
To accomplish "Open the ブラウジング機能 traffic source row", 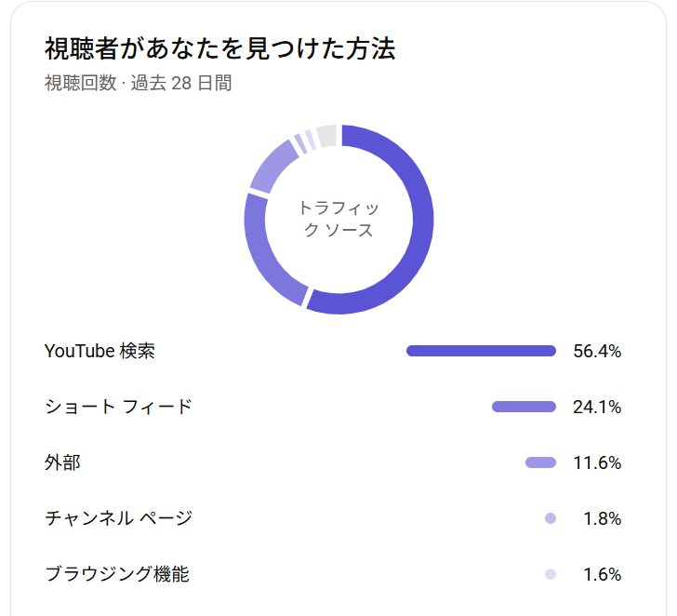I will [x=333, y=574].
